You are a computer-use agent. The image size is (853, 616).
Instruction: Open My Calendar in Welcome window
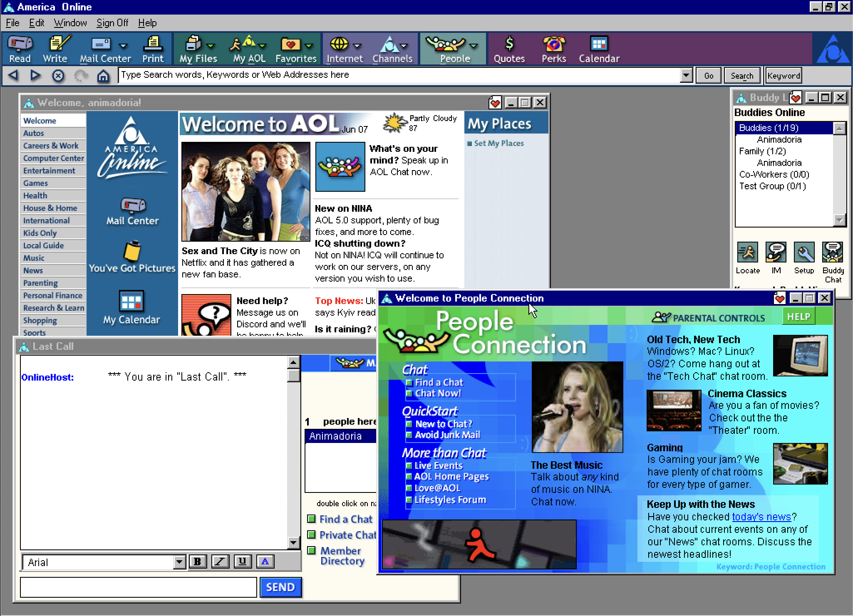pos(131,307)
